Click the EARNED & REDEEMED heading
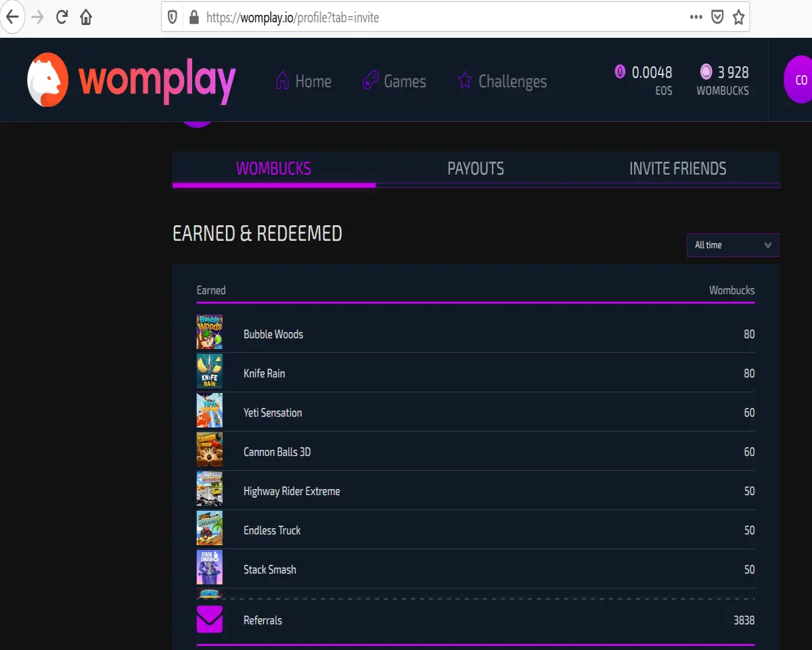This screenshot has width=812, height=650. 257,233
